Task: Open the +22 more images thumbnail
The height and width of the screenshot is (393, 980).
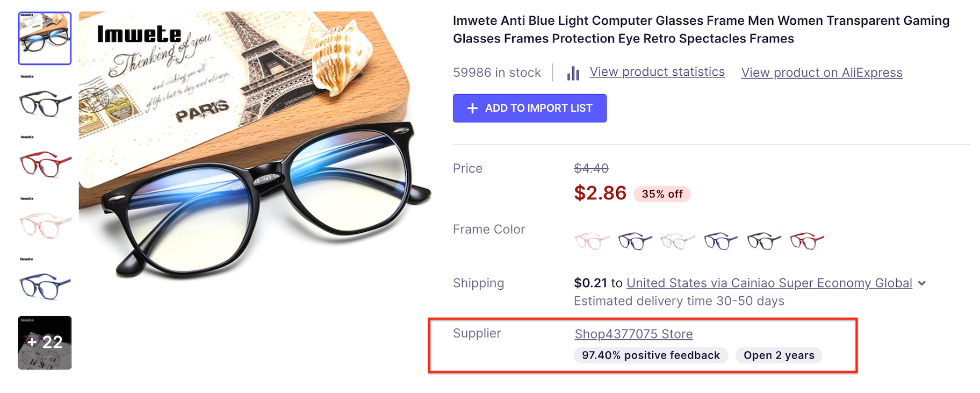Action: pyautogui.click(x=45, y=342)
